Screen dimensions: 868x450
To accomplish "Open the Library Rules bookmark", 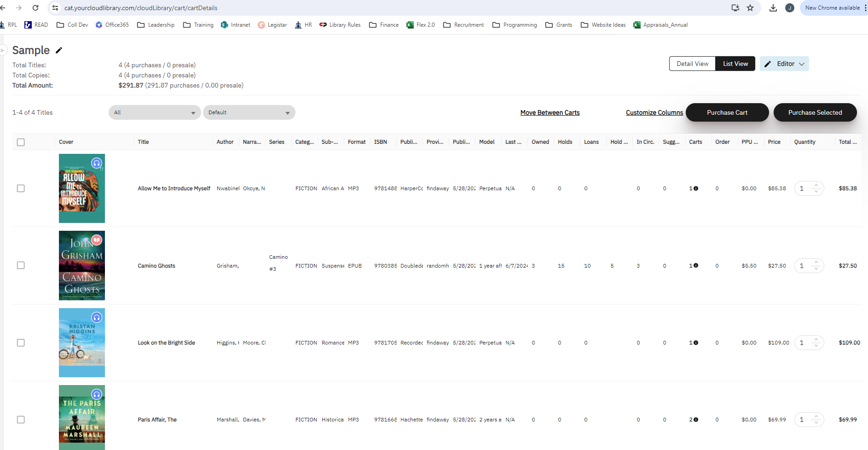I will point(340,25).
